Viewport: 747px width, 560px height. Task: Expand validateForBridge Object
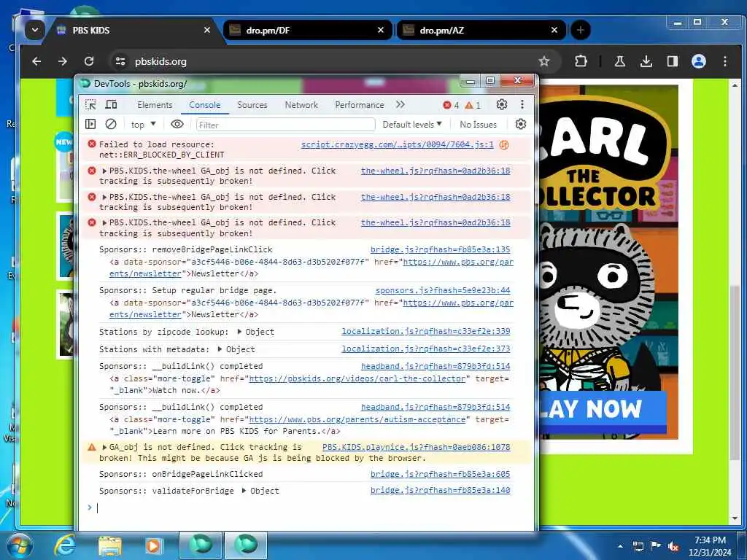(244, 491)
